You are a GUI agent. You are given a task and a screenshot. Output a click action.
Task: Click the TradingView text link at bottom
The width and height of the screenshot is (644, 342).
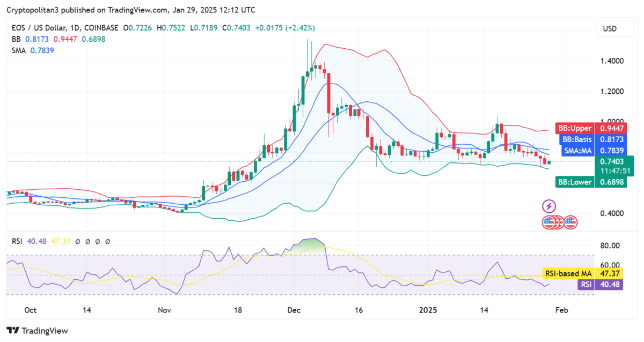[45, 331]
